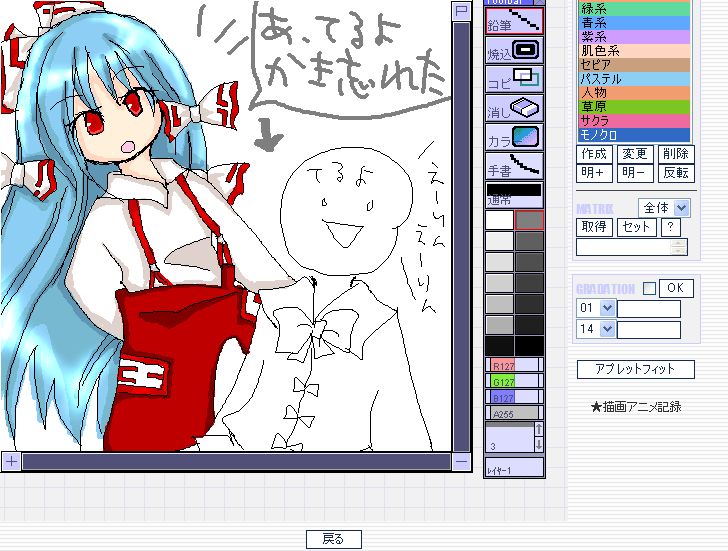Click the ★描画アニメ記録 link

click(x=636, y=407)
